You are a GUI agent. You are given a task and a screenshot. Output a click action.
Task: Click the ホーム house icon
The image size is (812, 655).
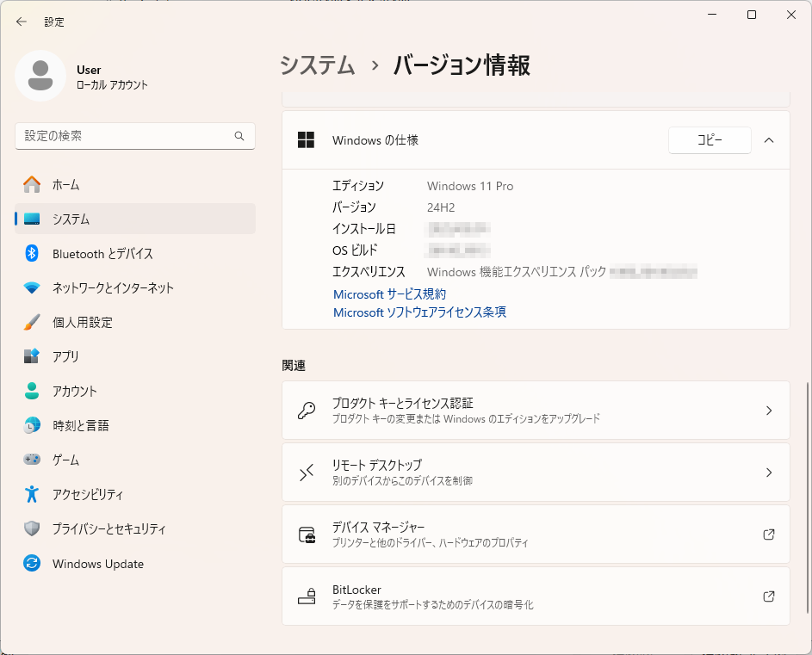[32, 184]
